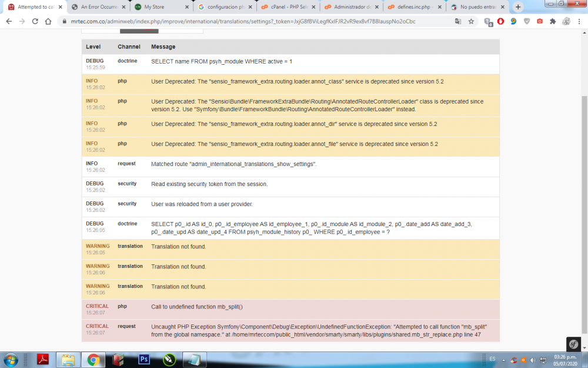Viewport: 588px width, 368px height.
Task: Launch Adobe Acrobat from taskbar
Action: (x=43, y=360)
